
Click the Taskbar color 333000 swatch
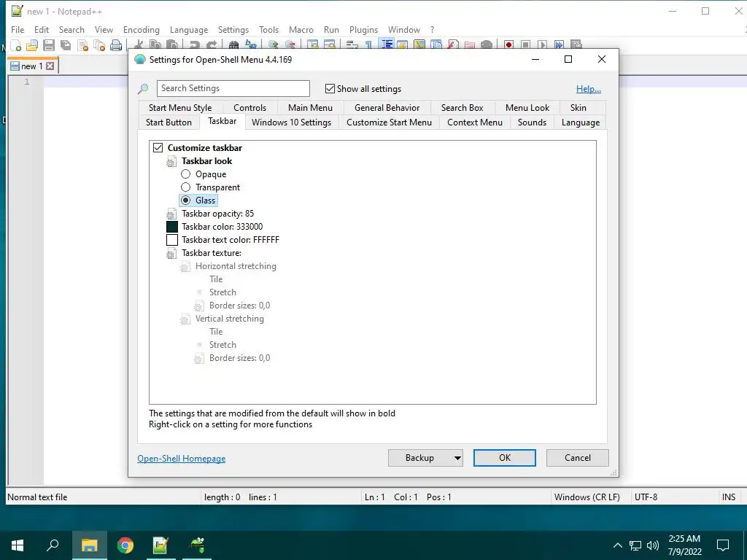coord(172,227)
